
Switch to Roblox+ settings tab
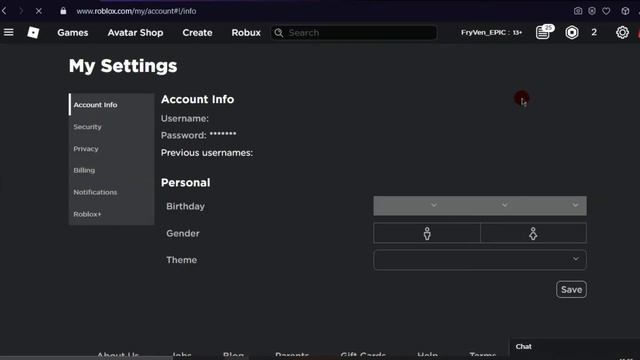tap(111, 214)
